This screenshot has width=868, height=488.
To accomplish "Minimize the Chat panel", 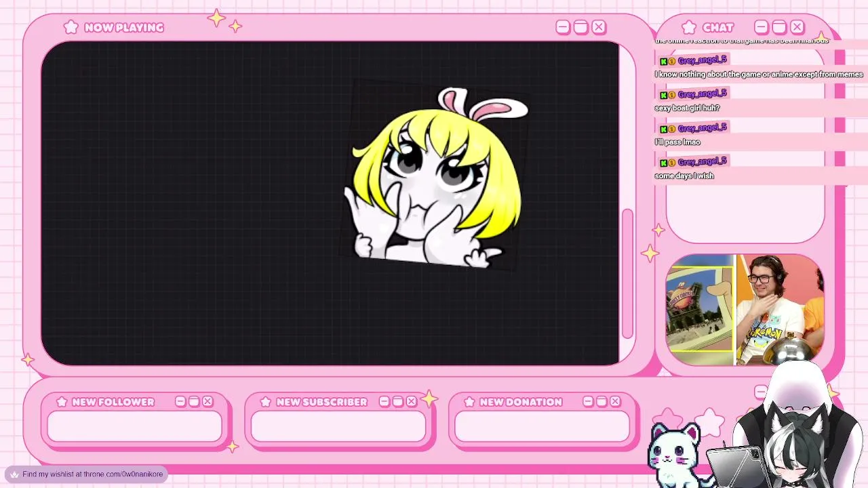I will [762, 27].
